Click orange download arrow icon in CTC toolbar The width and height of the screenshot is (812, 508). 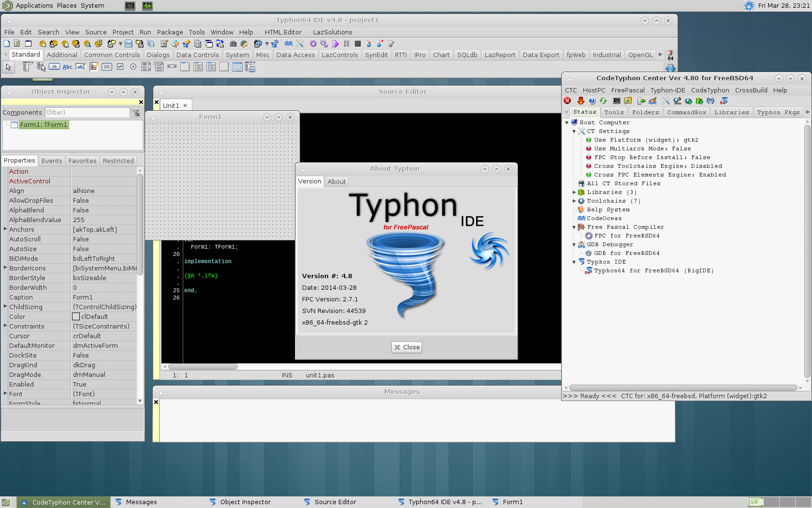pyautogui.click(x=581, y=101)
